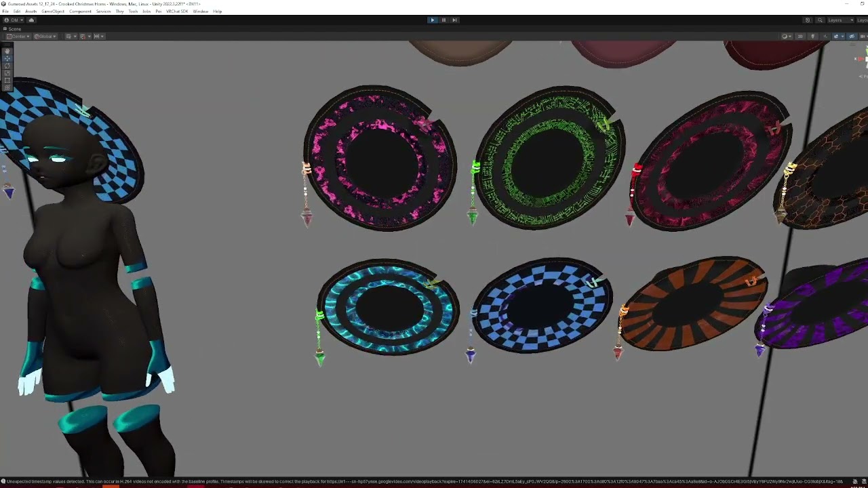Click the timestamp warning status message
This screenshot has height=488, width=868.
[x=424, y=482]
